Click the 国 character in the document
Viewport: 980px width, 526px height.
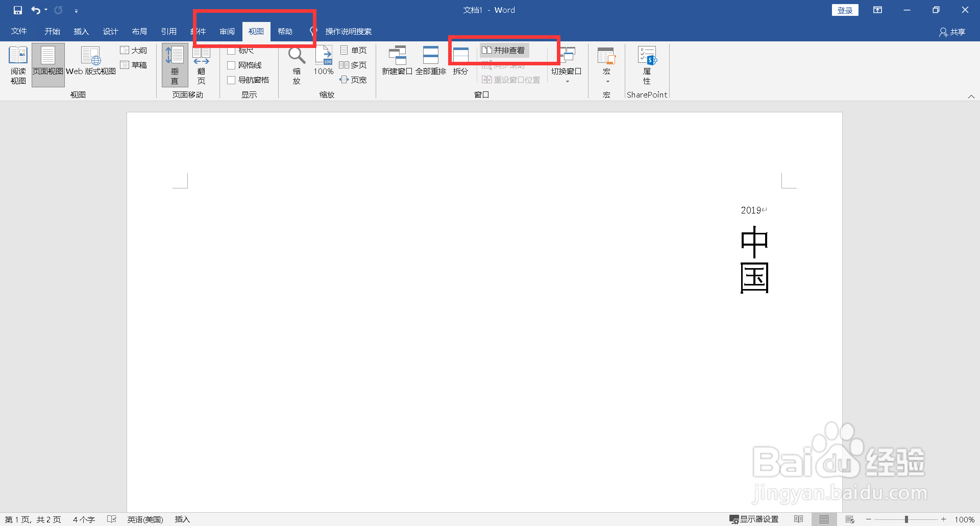pyautogui.click(x=754, y=278)
